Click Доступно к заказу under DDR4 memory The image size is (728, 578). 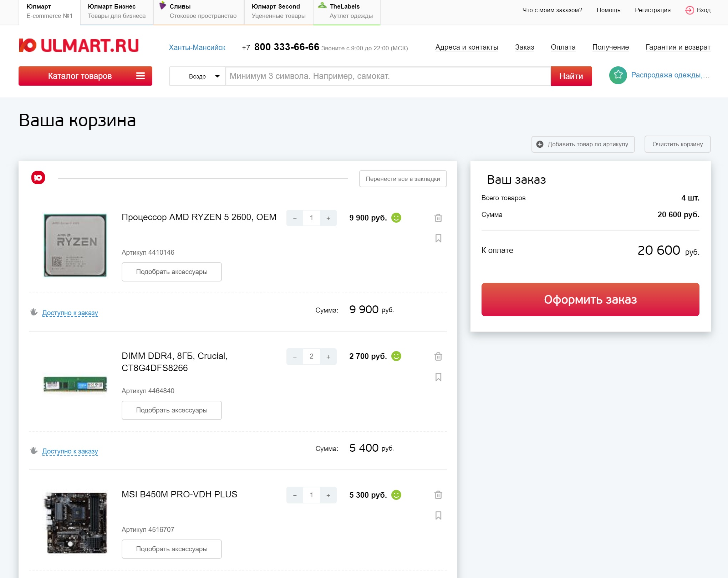click(70, 451)
